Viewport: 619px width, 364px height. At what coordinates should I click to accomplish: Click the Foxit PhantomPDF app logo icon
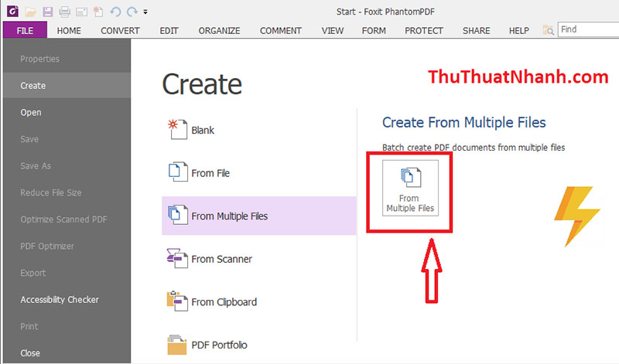point(12,12)
